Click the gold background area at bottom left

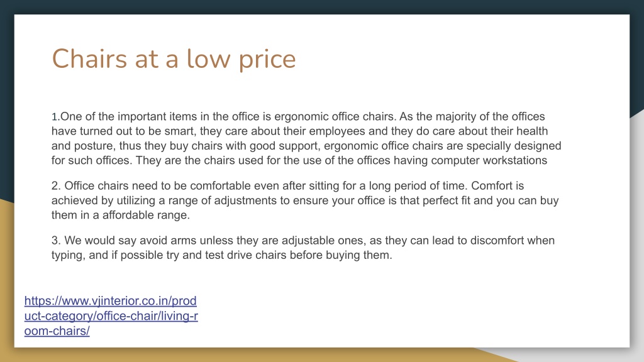[x=6, y=287]
